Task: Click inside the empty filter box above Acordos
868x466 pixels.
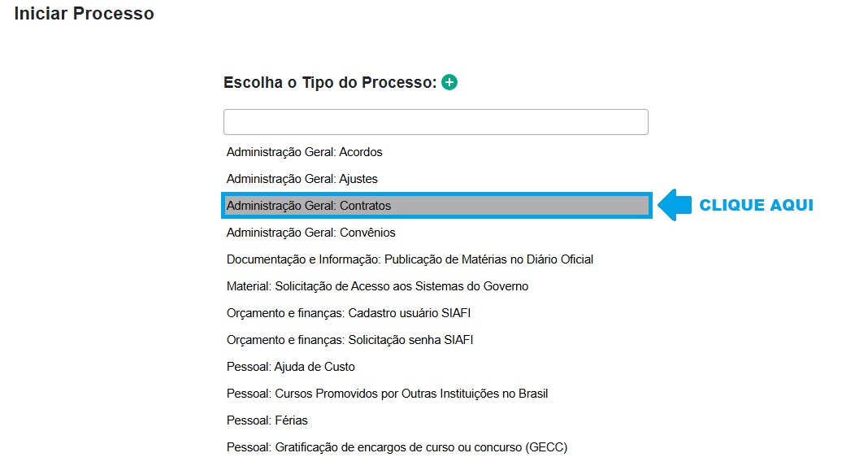Action: 436,122
